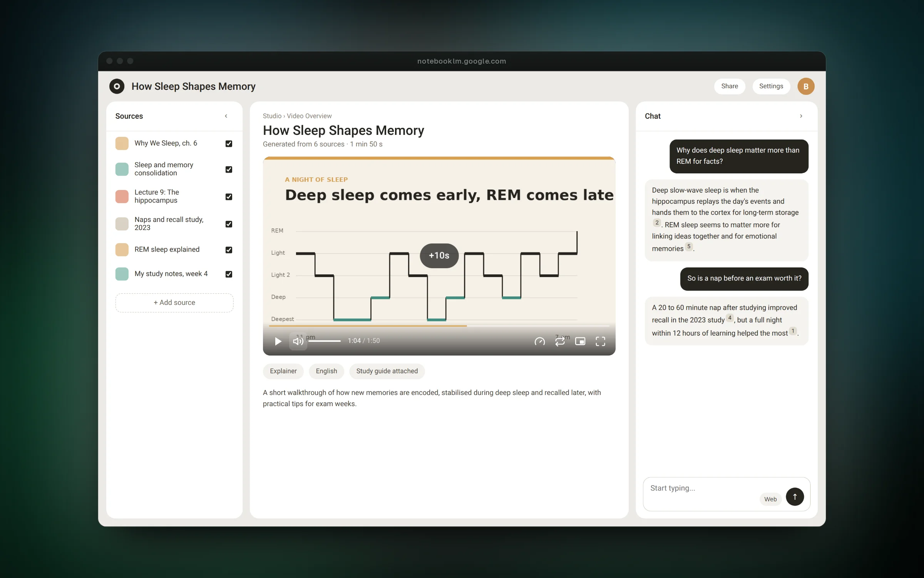Collapse the Sources panel
This screenshot has width=924, height=578.
coord(226,116)
